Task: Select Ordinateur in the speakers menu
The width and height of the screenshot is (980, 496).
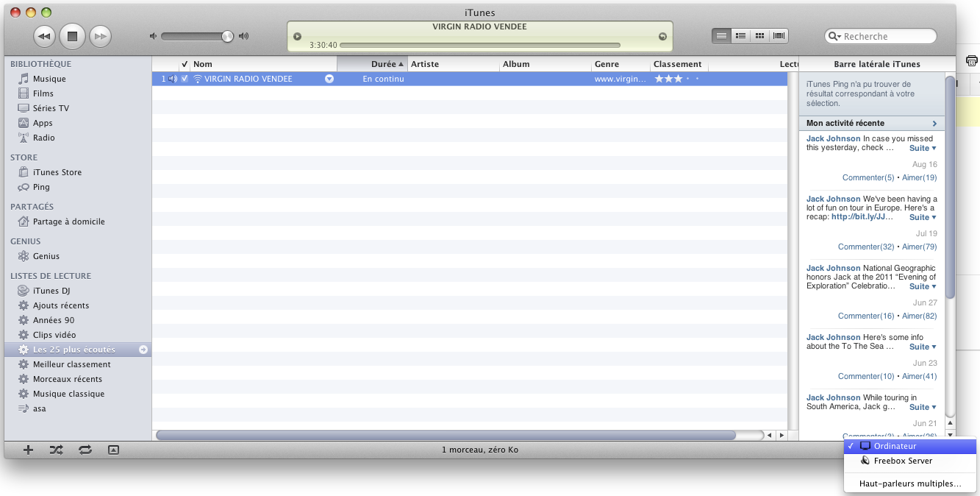Action: 910,446
